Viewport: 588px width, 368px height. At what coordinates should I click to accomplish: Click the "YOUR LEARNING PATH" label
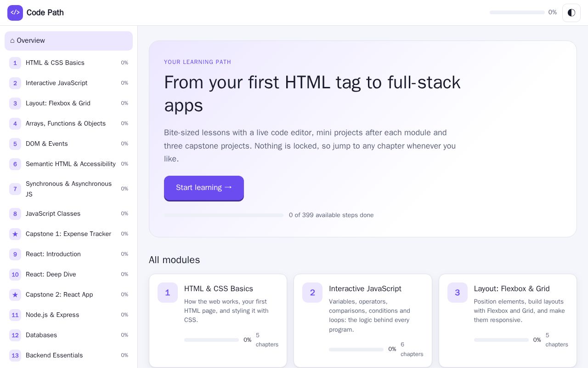198,62
